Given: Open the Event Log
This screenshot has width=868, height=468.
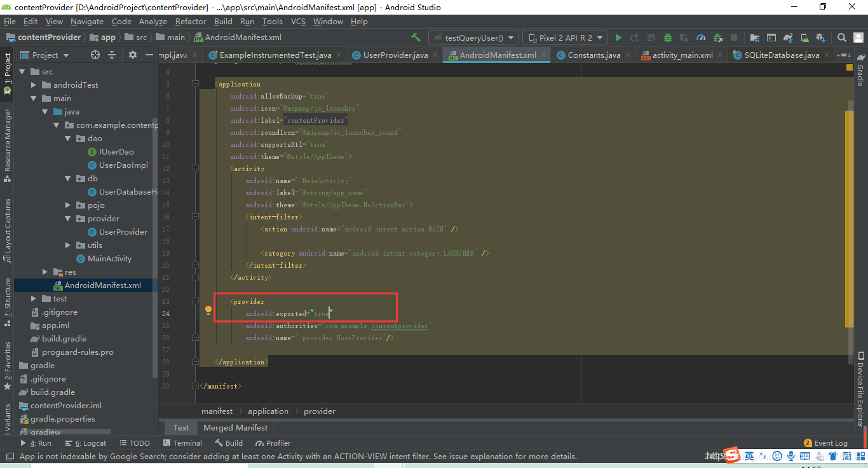Looking at the screenshot, I should (825, 443).
